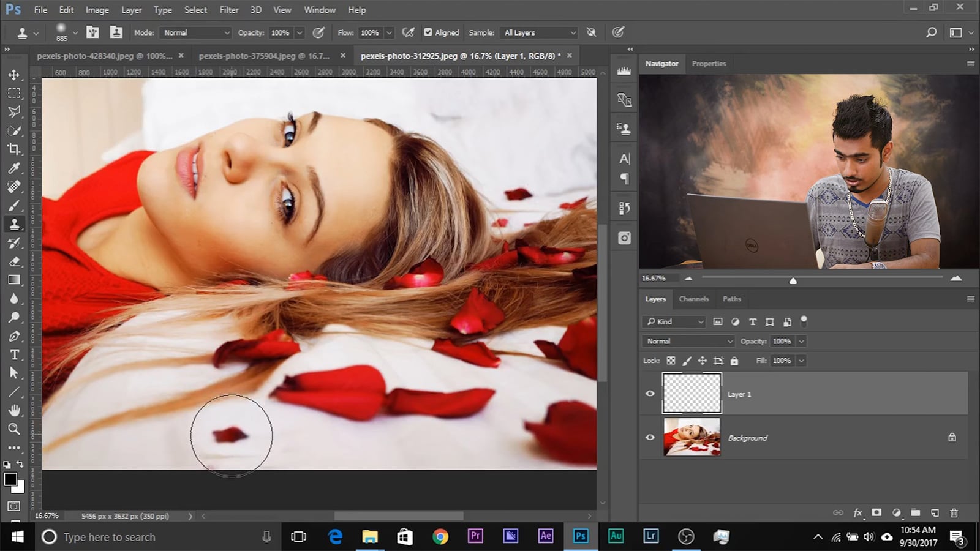Disable the Aligned option in the options bar
980x551 pixels.
[x=427, y=32]
